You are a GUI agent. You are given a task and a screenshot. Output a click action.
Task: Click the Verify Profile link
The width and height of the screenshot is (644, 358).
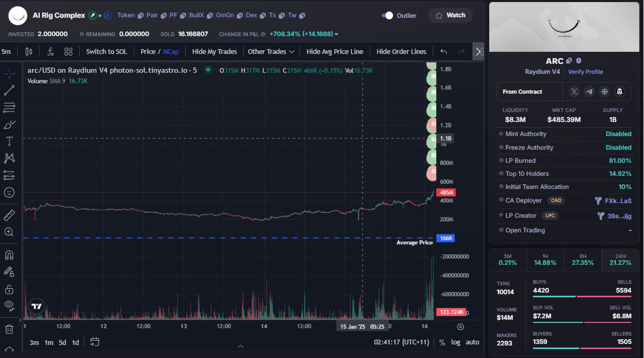click(x=586, y=72)
